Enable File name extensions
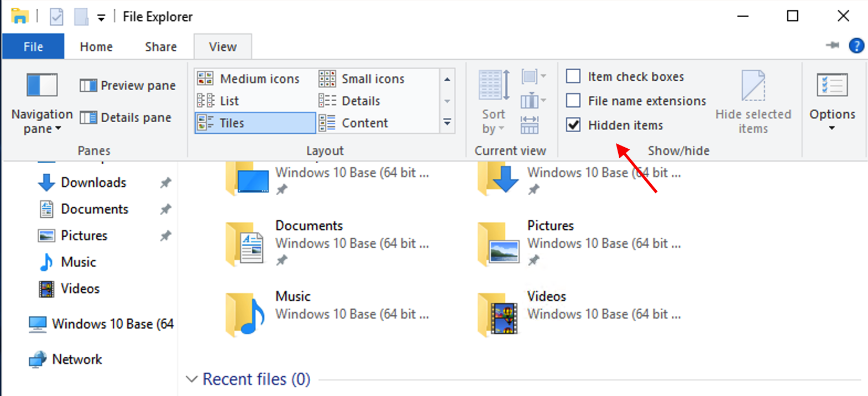Screen dimensions: 868x396 [x=573, y=101]
